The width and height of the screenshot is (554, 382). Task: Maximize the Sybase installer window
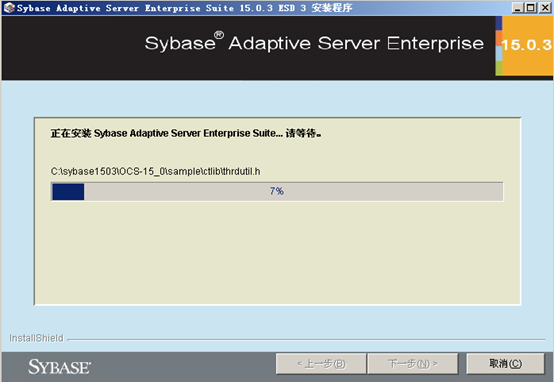click(531, 8)
